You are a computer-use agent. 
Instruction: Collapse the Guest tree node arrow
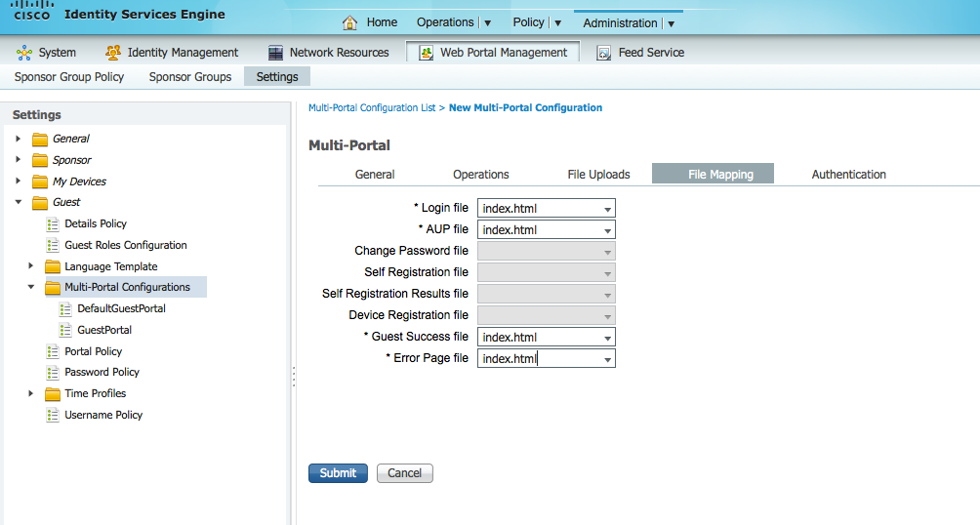click(19, 202)
